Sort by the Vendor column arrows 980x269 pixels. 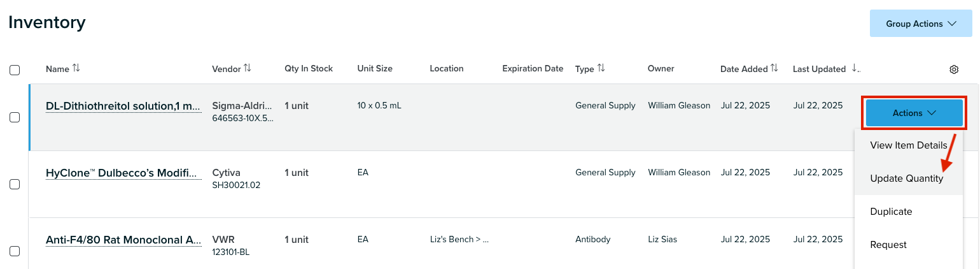tap(248, 68)
